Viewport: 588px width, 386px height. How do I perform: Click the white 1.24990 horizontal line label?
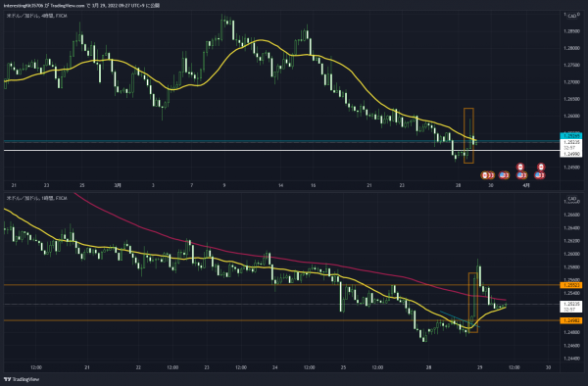click(x=570, y=154)
